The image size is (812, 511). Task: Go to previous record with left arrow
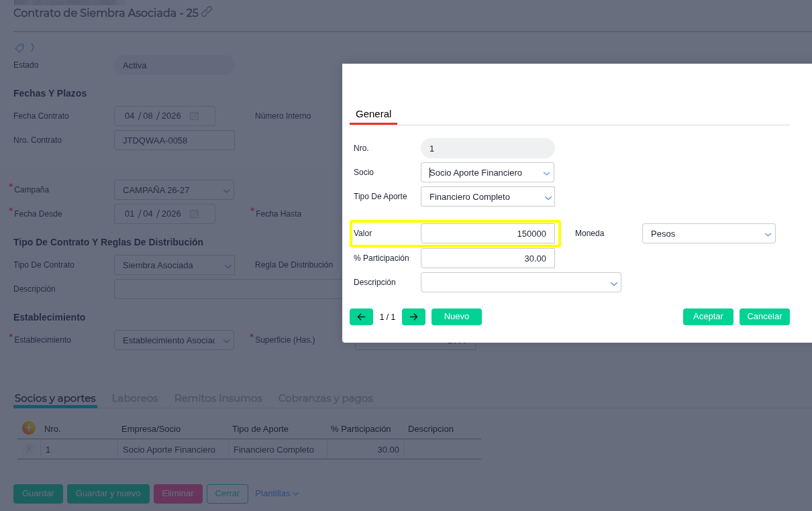tap(361, 317)
